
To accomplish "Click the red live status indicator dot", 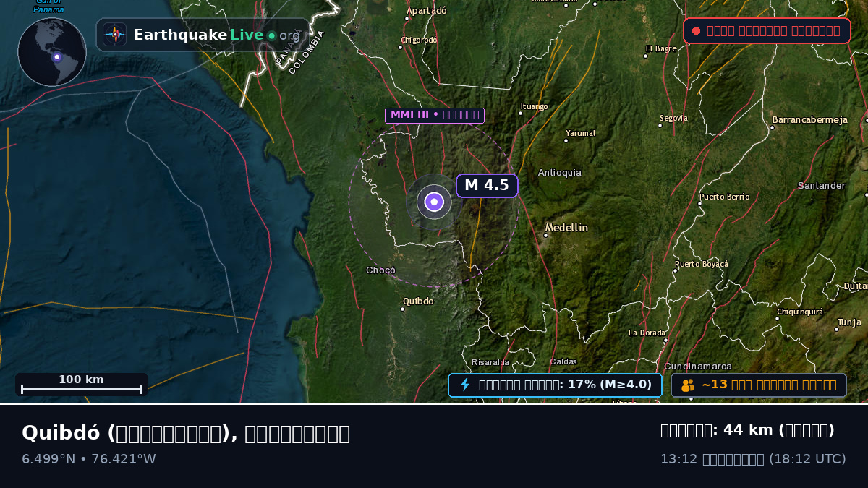I will point(696,31).
